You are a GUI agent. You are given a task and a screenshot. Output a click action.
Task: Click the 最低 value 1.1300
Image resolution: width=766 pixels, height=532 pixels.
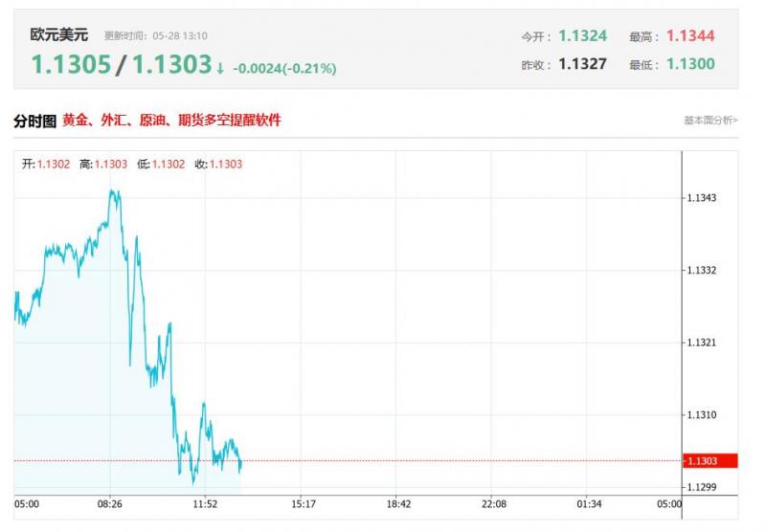point(690,64)
